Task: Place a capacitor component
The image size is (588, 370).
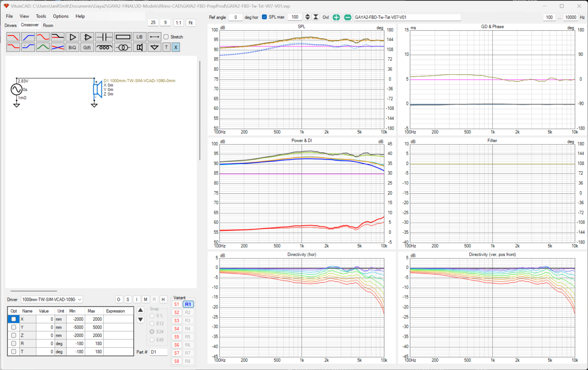Action: (x=104, y=37)
